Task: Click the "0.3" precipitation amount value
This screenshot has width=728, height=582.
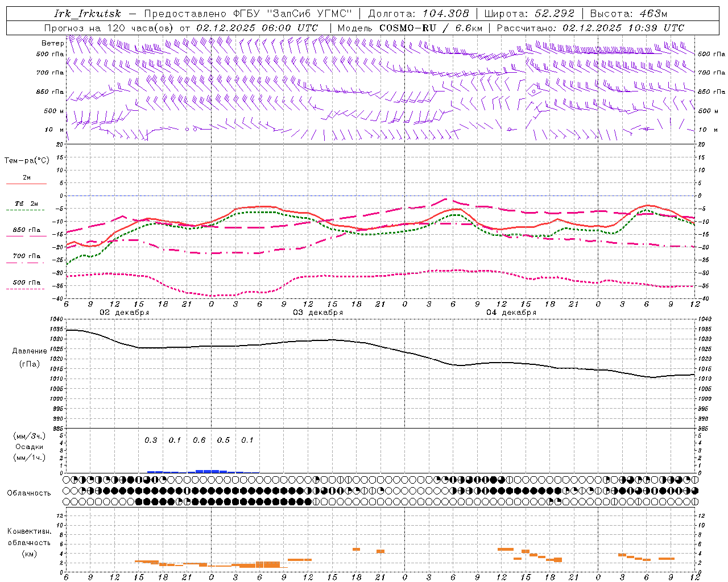Action: [151, 440]
